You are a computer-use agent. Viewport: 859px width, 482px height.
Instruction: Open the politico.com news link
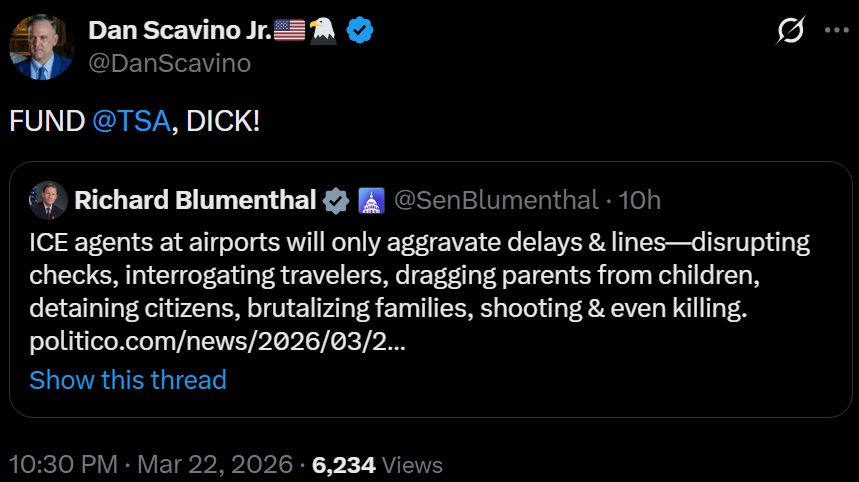(x=217, y=341)
